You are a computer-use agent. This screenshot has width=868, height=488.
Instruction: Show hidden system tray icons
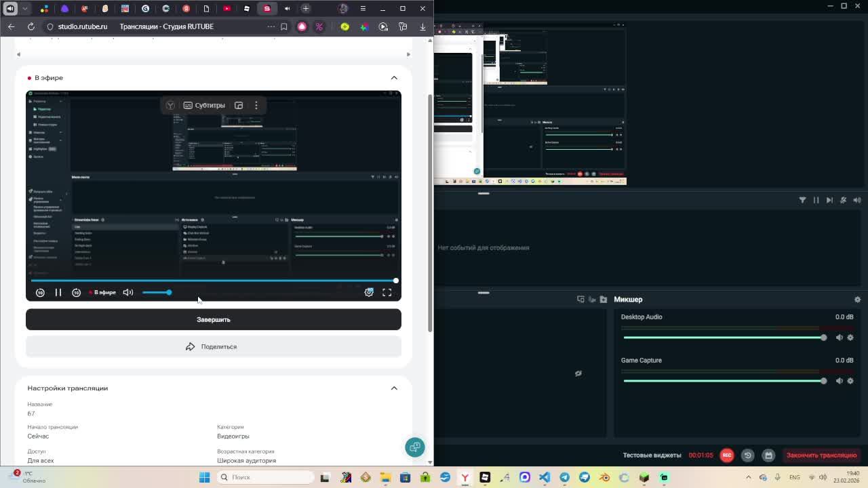coord(749,477)
